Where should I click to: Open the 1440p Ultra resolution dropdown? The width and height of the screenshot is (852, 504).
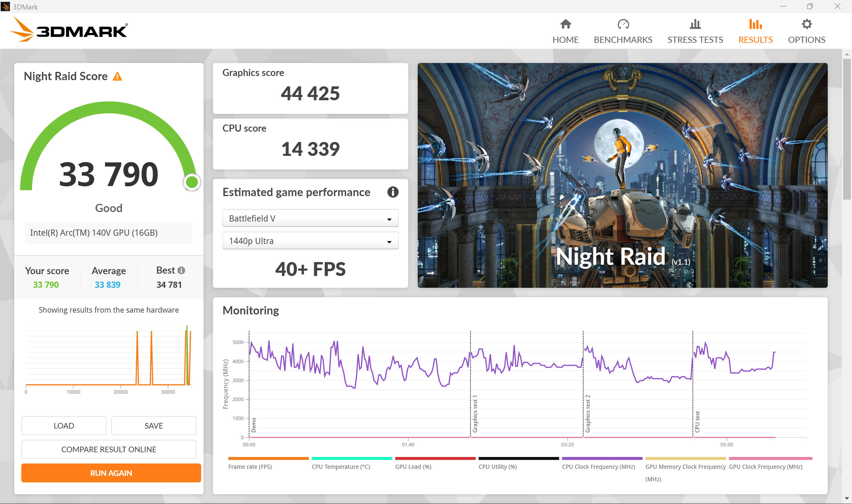[310, 241]
